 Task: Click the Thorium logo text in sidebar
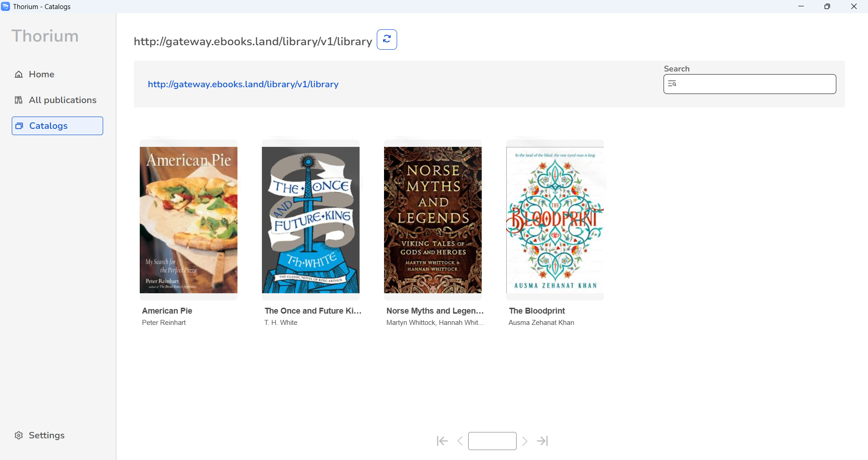(x=45, y=36)
